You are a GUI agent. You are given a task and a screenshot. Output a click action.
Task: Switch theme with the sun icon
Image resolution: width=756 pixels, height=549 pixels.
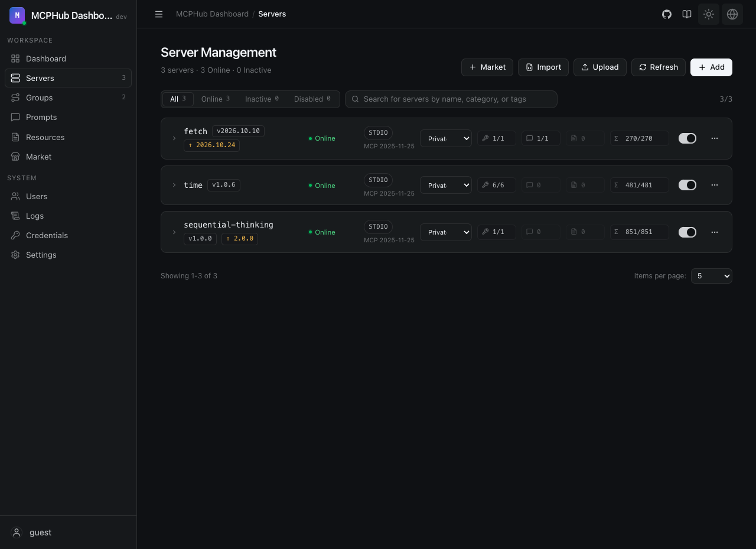tap(709, 14)
